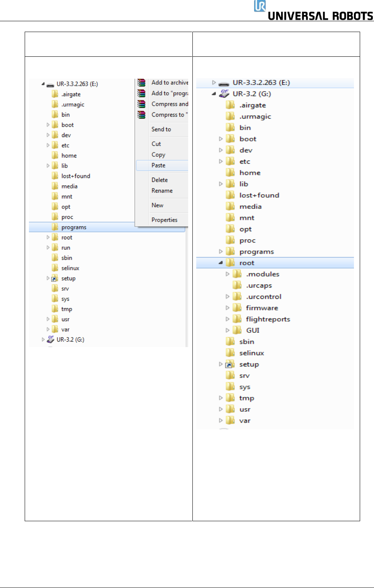Select Add to archive menu entry
Viewport: 374px width, 588px height.
click(170, 83)
